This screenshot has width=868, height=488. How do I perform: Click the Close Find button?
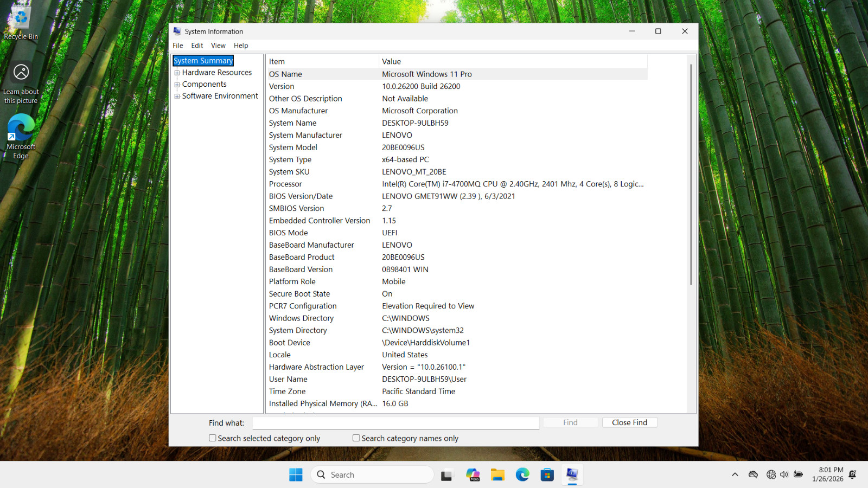click(x=629, y=422)
